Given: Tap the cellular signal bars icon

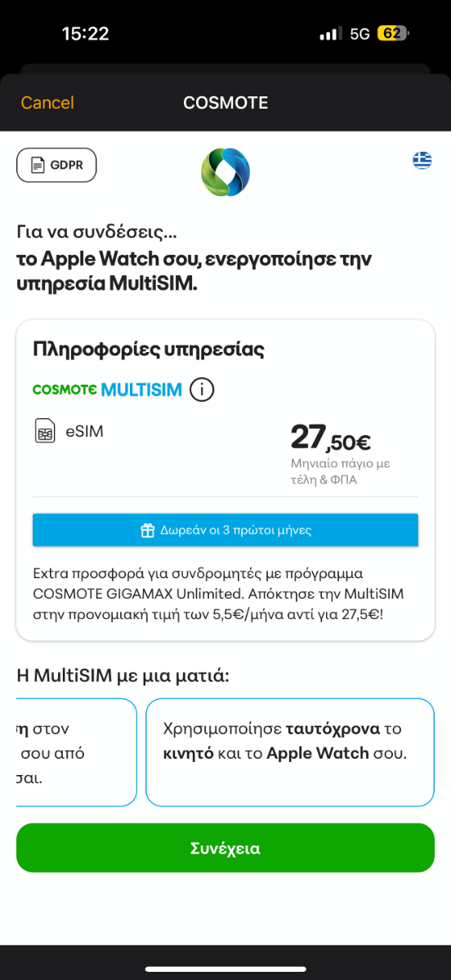Looking at the screenshot, I should (331, 33).
